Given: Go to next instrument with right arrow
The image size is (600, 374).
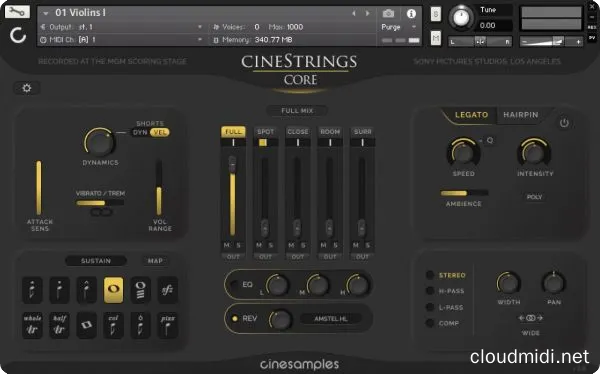Looking at the screenshot, I should 368,14.
